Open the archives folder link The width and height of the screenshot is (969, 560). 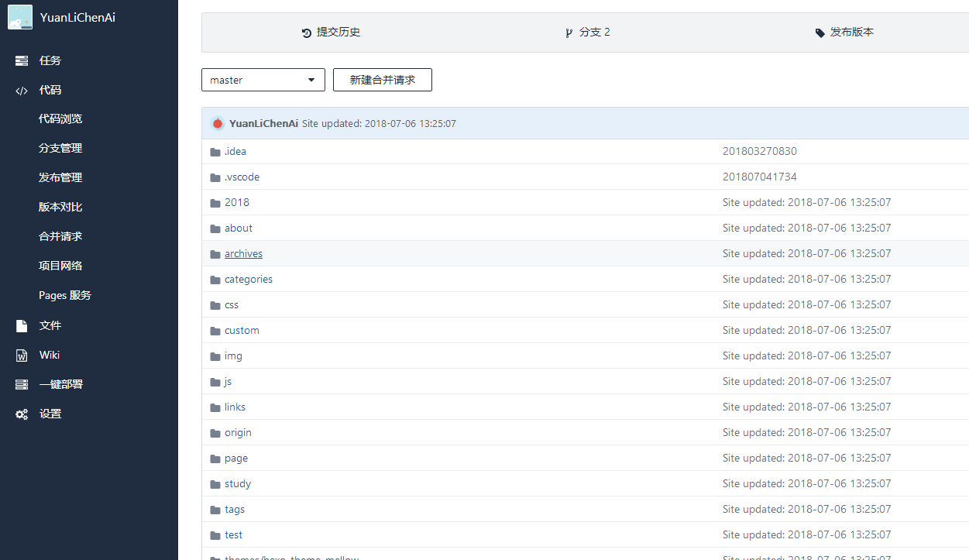[243, 253]
